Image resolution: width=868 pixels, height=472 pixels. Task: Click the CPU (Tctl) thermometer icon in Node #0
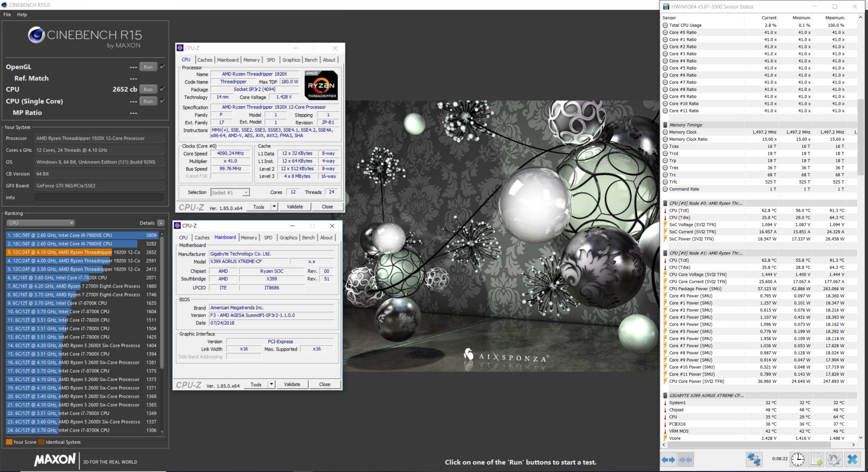[x=665, y=211]
